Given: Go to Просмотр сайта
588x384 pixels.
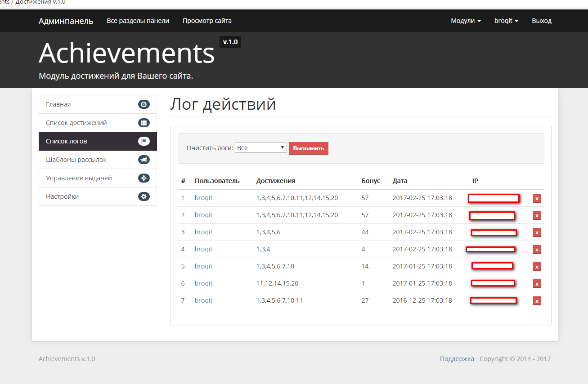Looking at the screenshot, I should [207, 21].
